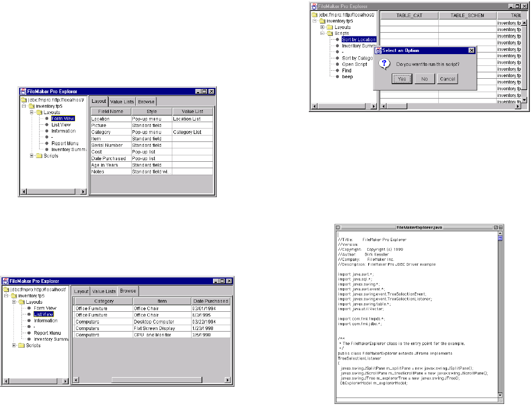Open the Browse tab in middle window
The image size is (532, 405).
146,101
